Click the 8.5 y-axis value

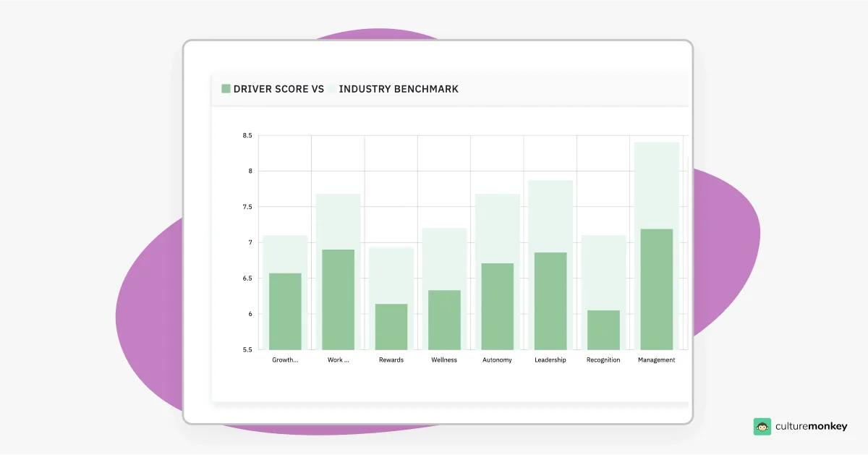pos(247,135)
